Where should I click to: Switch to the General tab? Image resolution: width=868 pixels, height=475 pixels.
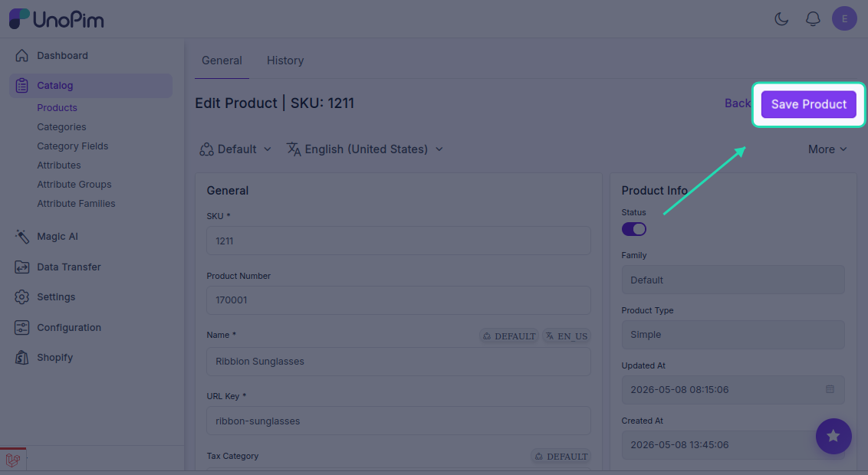(x=222, y=61)
